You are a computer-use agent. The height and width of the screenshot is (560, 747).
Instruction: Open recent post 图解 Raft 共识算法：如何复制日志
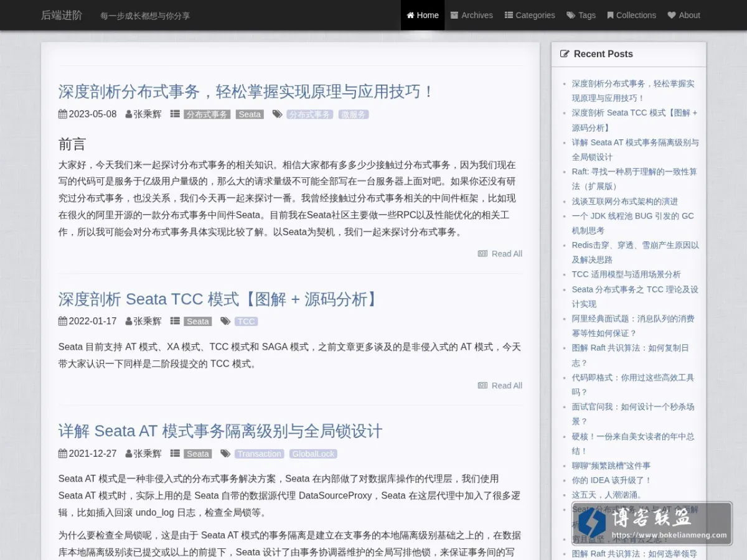click(631, 355)
